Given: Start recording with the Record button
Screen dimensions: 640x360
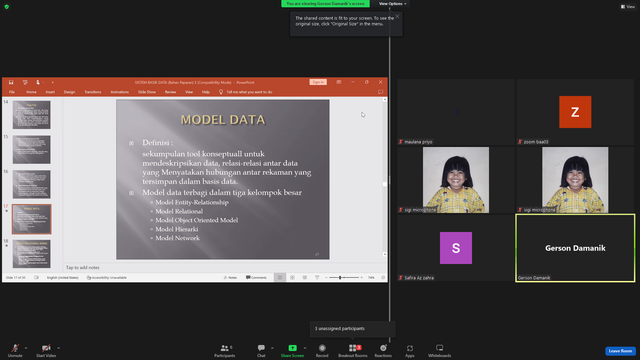Looking at the screenshot, I should [x=322, y=350].
